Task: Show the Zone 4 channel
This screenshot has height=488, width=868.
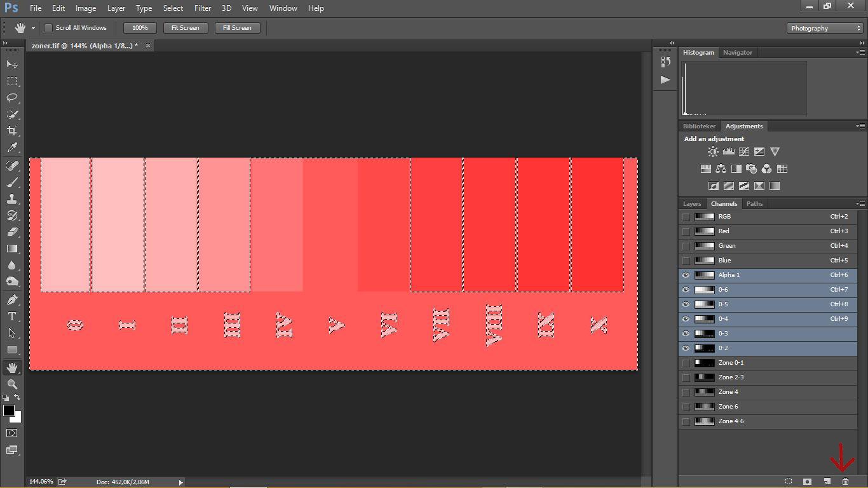Action: (x=686, y=392)
